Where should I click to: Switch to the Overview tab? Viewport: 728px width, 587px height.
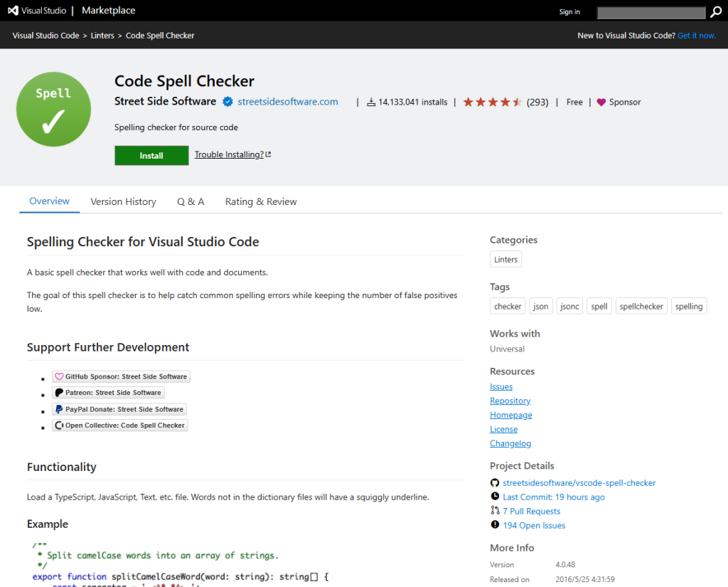49,201
